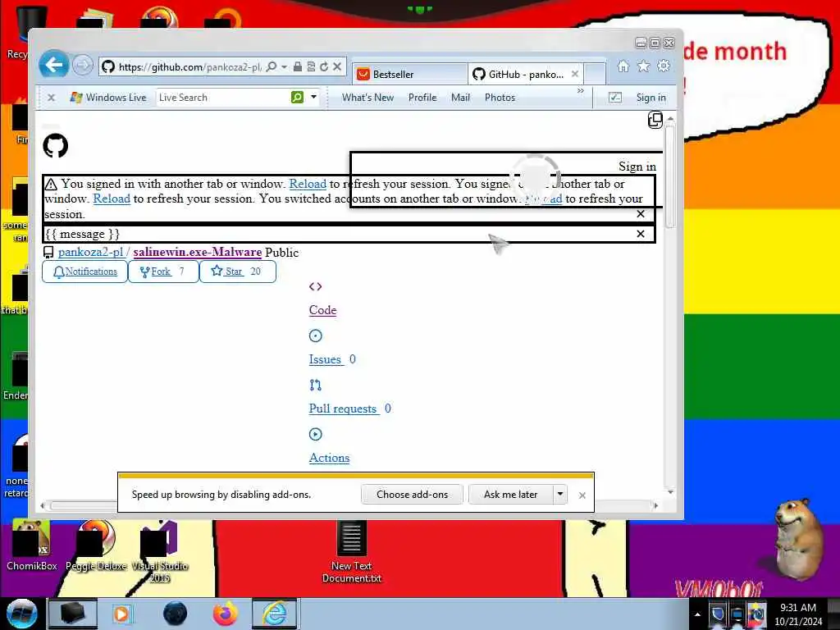The height and width of the screenshot is (630, 840).
Task: Open the Home page icon
Action: click(623, 66)
